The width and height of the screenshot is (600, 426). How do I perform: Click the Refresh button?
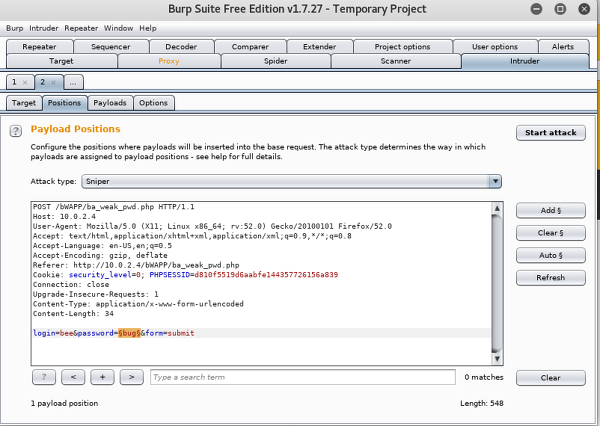[x=551, y=278]
